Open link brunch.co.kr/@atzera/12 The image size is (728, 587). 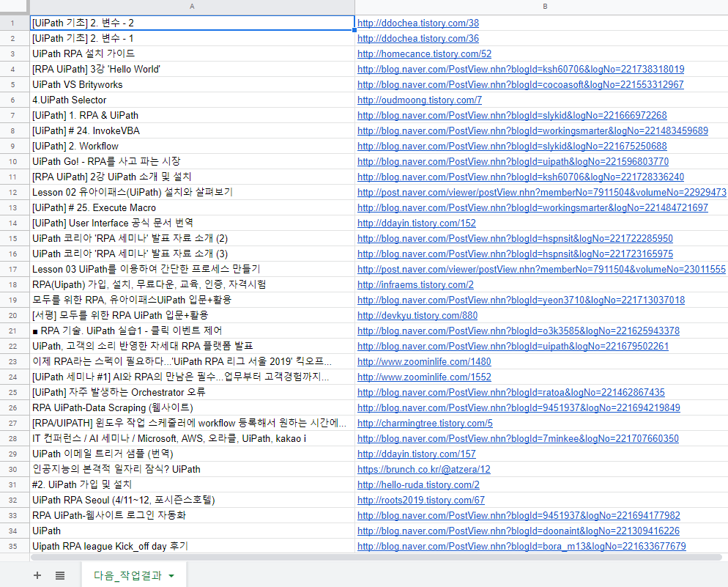(x=423, y=469)
